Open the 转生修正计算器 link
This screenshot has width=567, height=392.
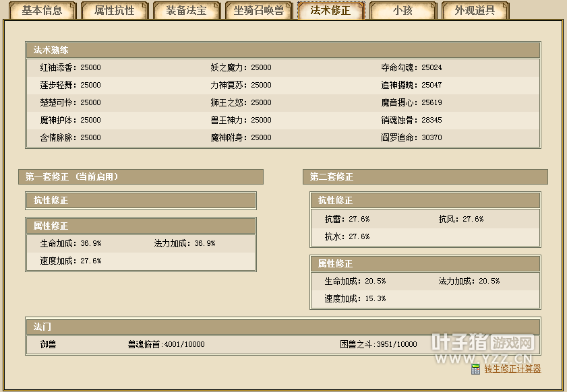(x=512, y=369)
